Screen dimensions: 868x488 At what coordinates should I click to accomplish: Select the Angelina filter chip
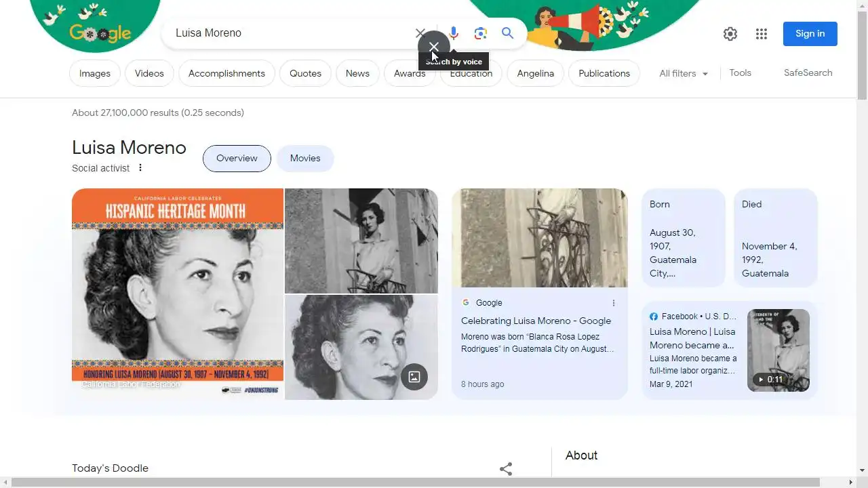tap(536, 73)
